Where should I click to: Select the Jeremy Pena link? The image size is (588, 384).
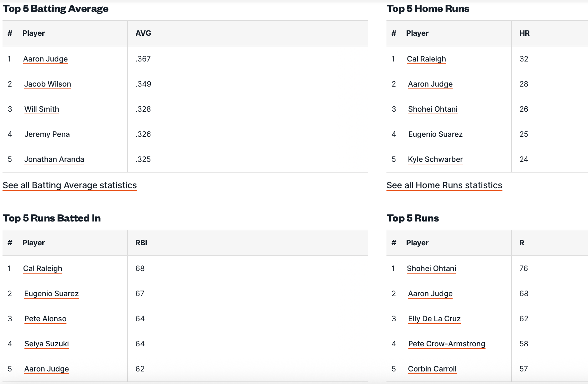coord(47,134)
